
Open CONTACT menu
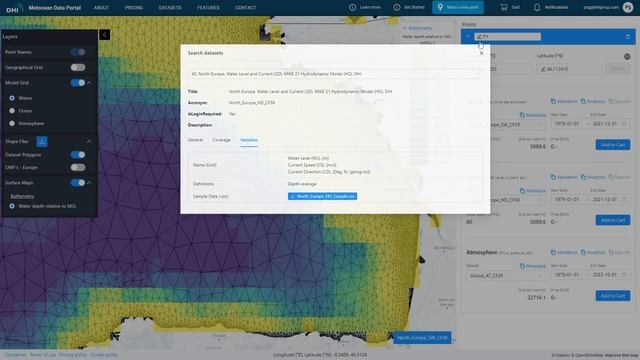pos(246,8)
